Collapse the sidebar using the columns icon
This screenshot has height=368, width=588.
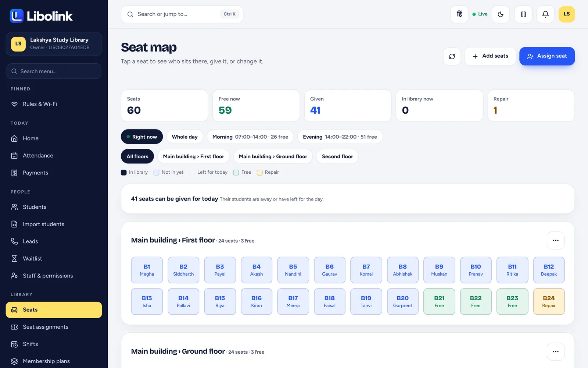tap(523, 14)
